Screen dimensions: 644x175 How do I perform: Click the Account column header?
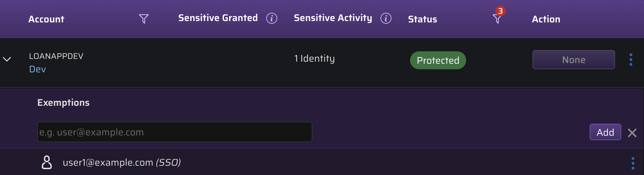coord(46,19)
